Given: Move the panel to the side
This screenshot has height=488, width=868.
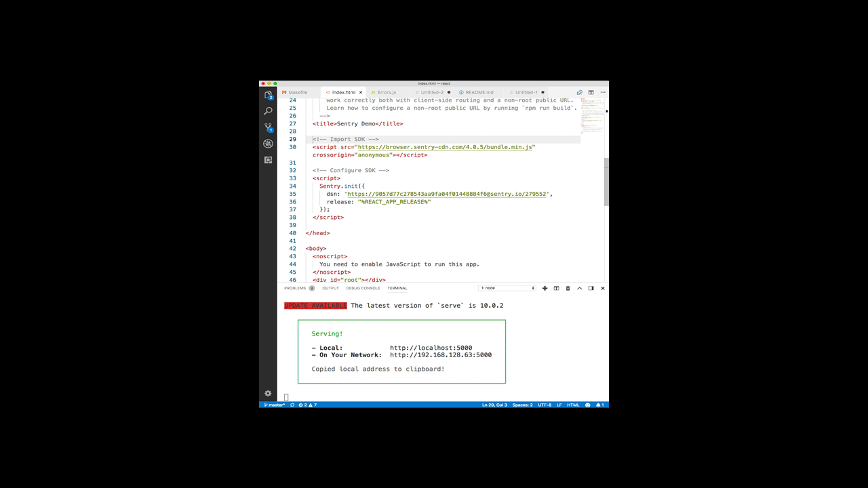Looking at the screenshot, I should (x=591, y=288).
